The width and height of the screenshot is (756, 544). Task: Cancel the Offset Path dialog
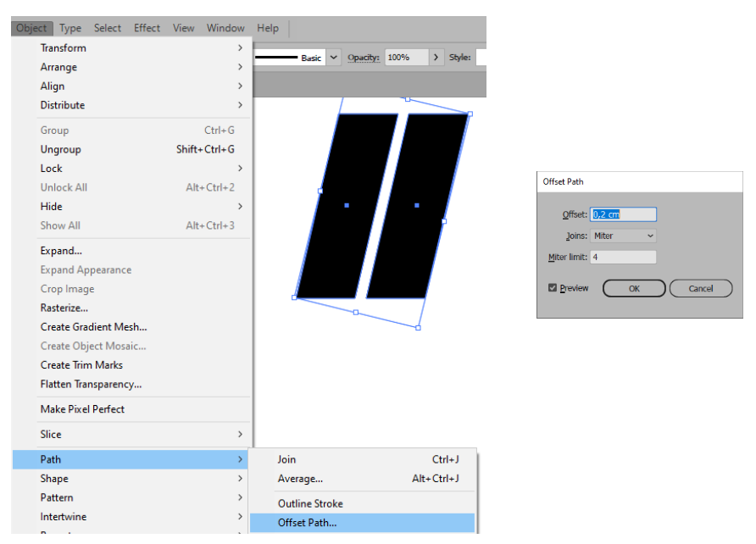(x=701, y=287)
